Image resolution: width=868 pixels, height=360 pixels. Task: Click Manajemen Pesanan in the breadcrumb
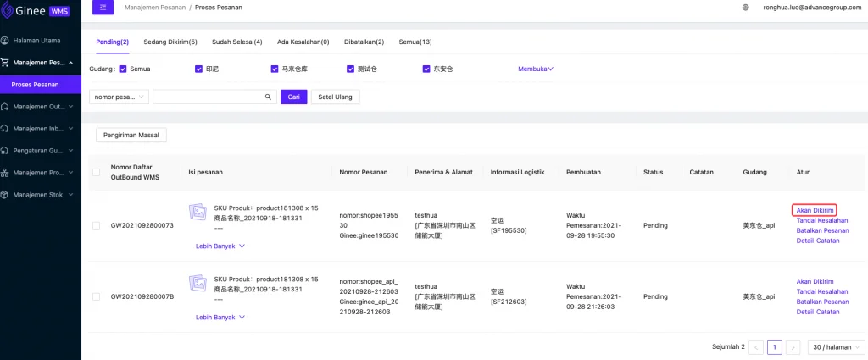click(x=155, y=8)
